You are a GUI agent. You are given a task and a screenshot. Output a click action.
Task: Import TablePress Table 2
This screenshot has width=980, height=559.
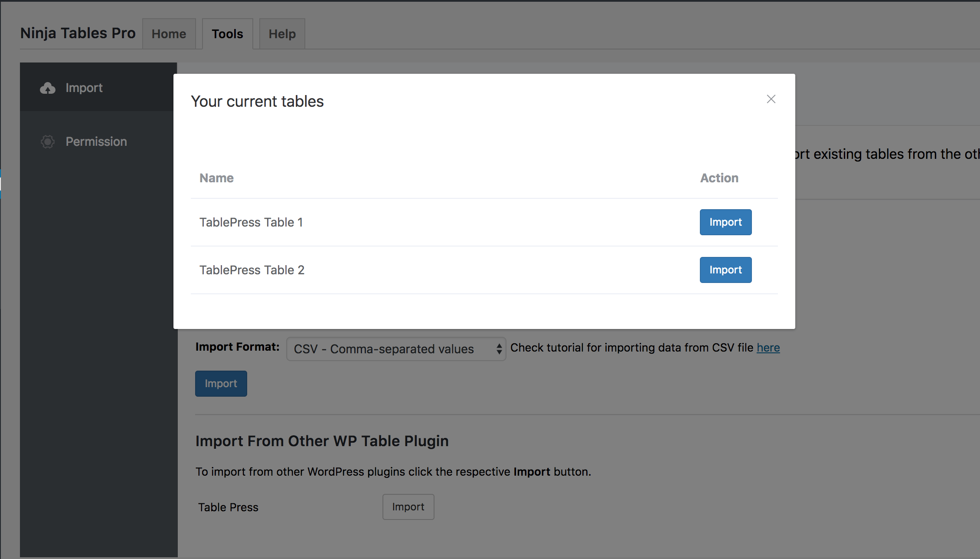pyautogui.click(x=725, y=270)
